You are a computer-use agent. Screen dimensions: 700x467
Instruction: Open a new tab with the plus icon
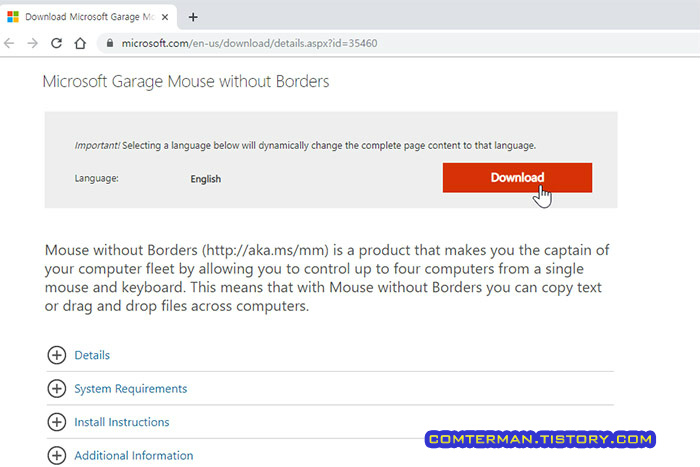[x=193, y=17]
